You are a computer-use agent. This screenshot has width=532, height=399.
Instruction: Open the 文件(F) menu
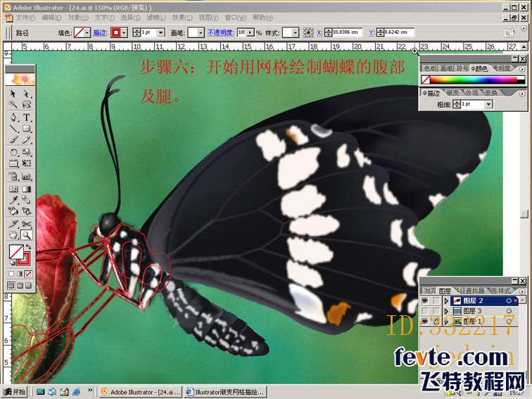click(x=25, y=17)
